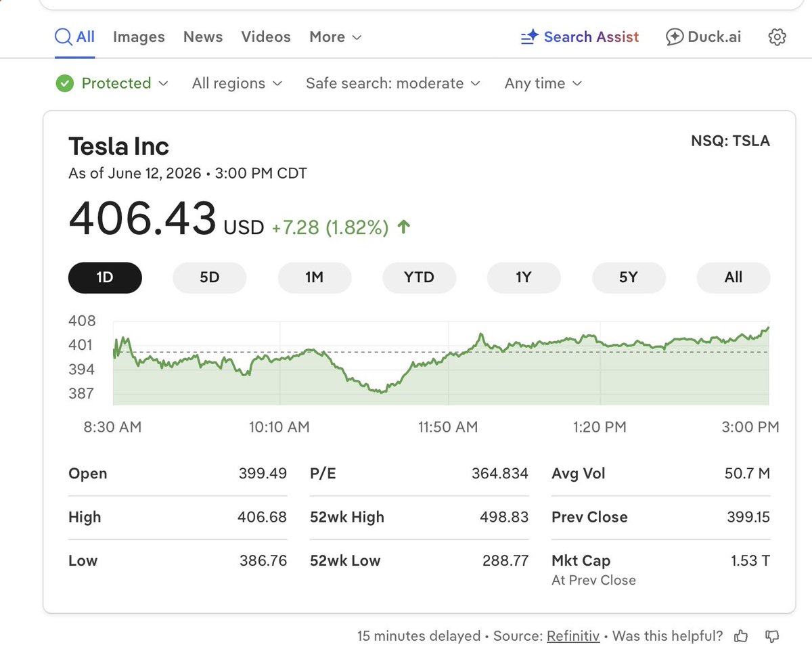812x653 pixels.
Task: Select the 1D chart range
Action: click(105, 277)
